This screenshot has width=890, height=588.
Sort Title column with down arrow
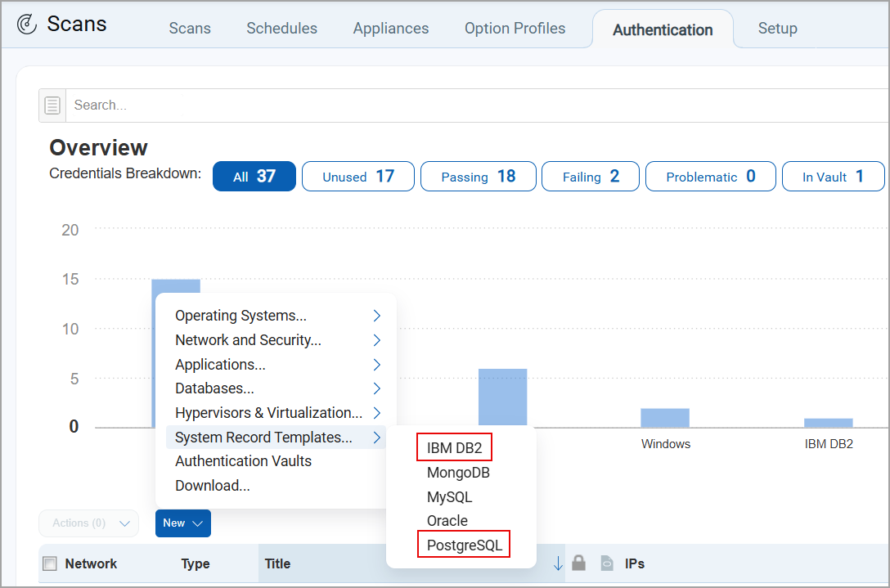point(558,563)
